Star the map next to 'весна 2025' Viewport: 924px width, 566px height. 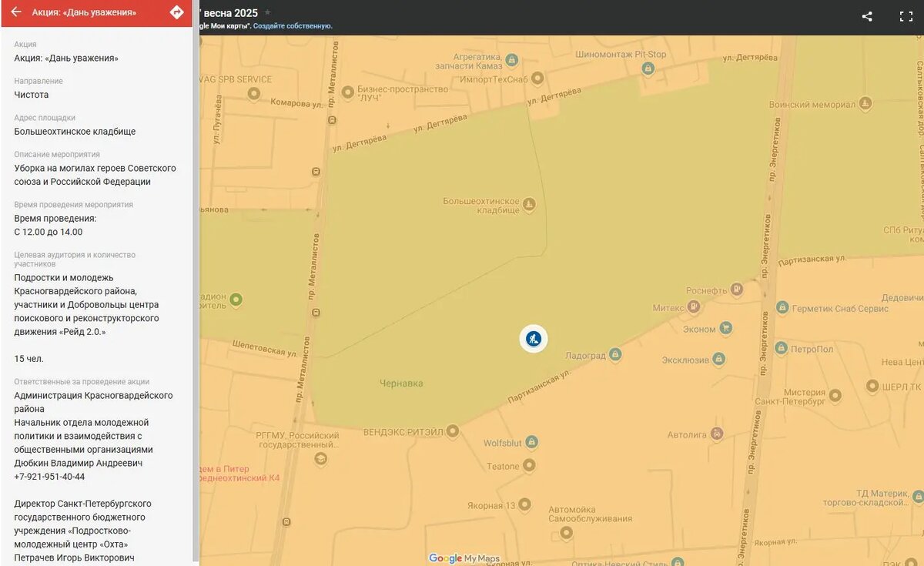267,12
